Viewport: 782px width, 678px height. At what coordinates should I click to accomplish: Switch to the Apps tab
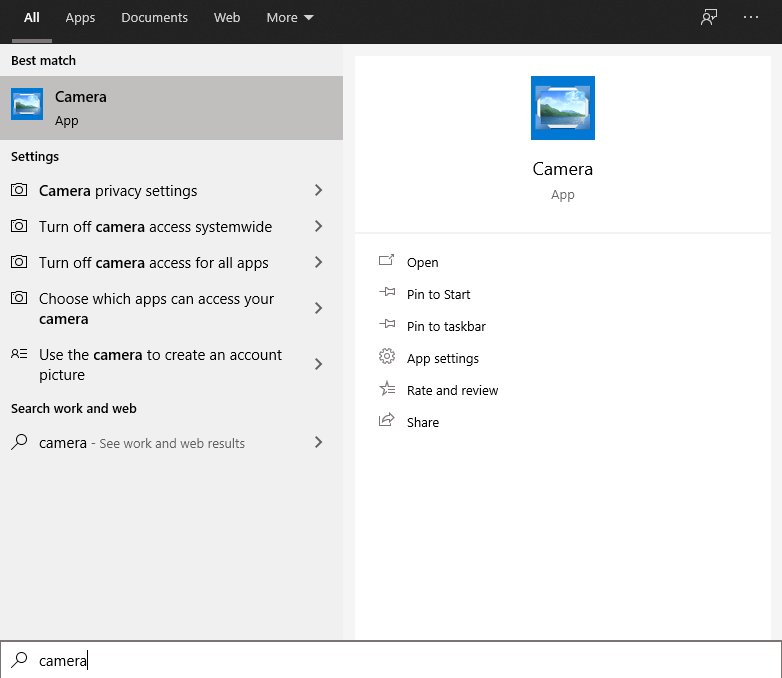pyautogui.click(x=80, y=17)
